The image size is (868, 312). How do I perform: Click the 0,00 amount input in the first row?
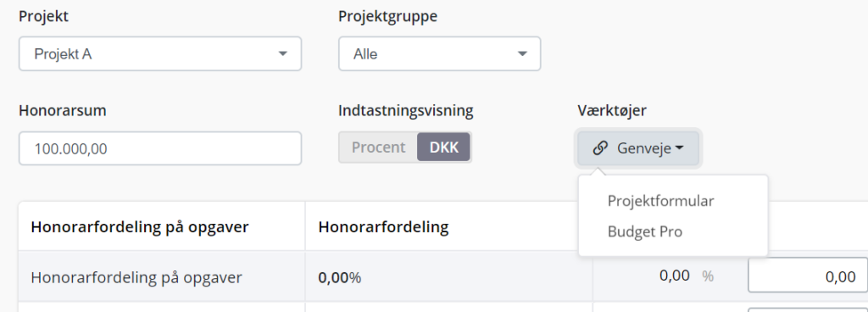pos(808,276)
